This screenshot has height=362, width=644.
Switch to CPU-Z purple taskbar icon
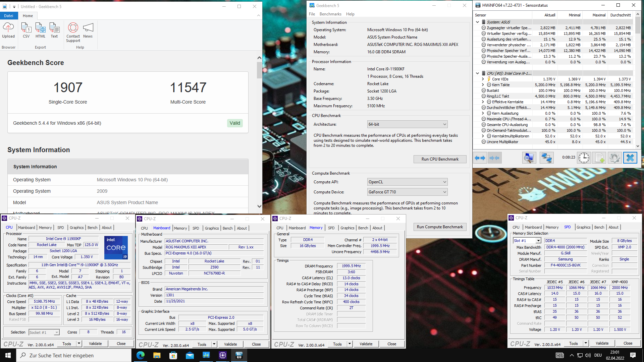223,355
